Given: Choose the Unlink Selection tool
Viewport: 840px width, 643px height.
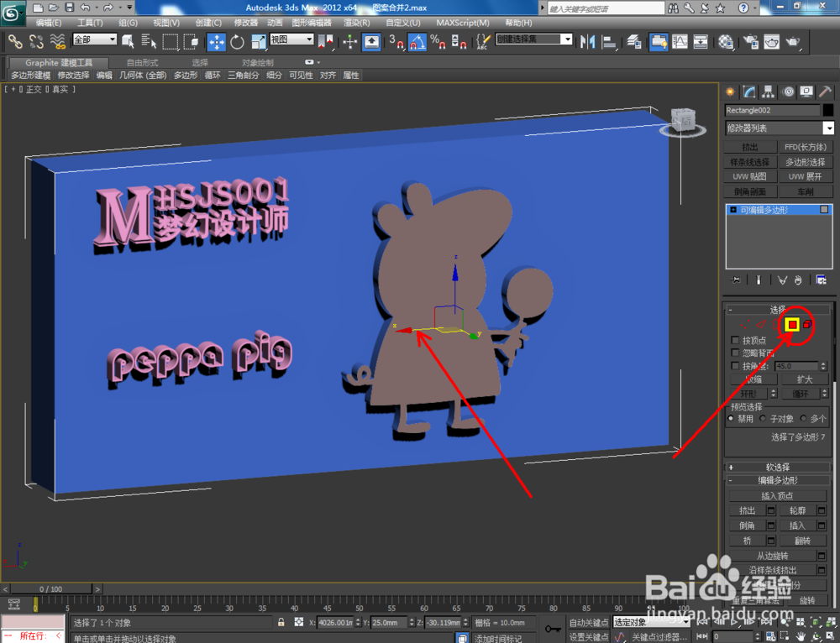Looking at the screenshot, I should [36, 41].
